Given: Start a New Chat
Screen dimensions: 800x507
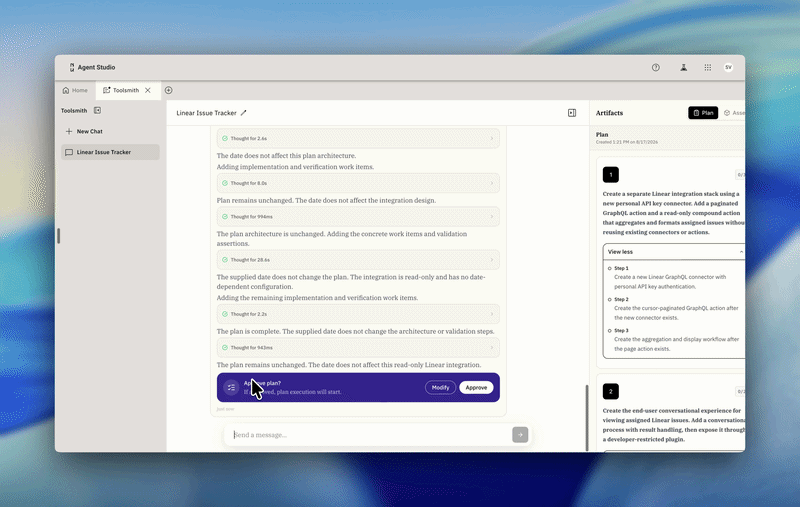Looking at the screenshot, I should tap(85, 131).
